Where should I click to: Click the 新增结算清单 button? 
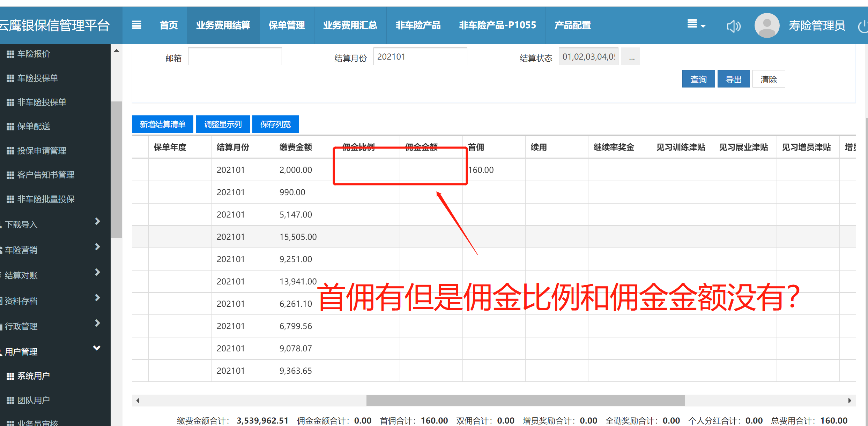pos(162,124)
